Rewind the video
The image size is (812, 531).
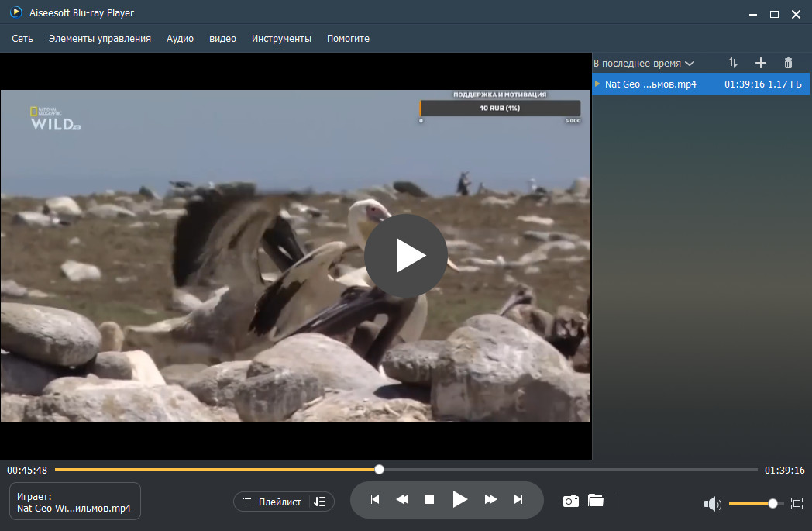[x=402, y=499]
